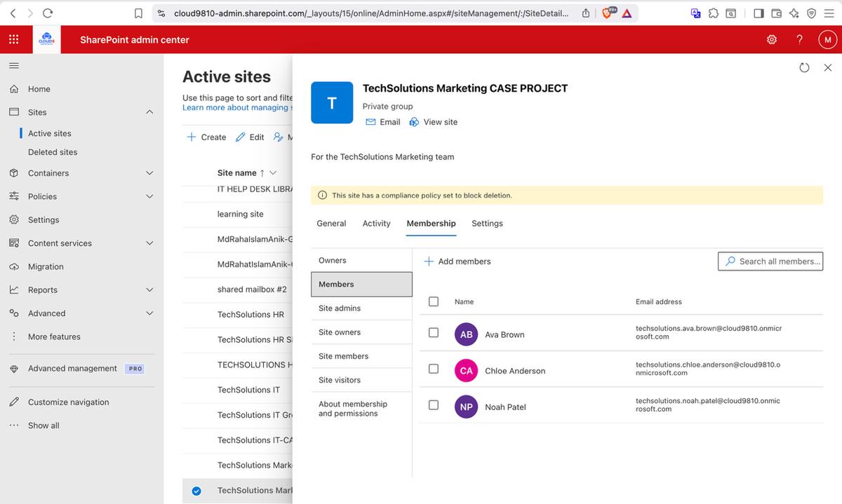
Task: Open the settings gear in header
Action: pos(772,39)
